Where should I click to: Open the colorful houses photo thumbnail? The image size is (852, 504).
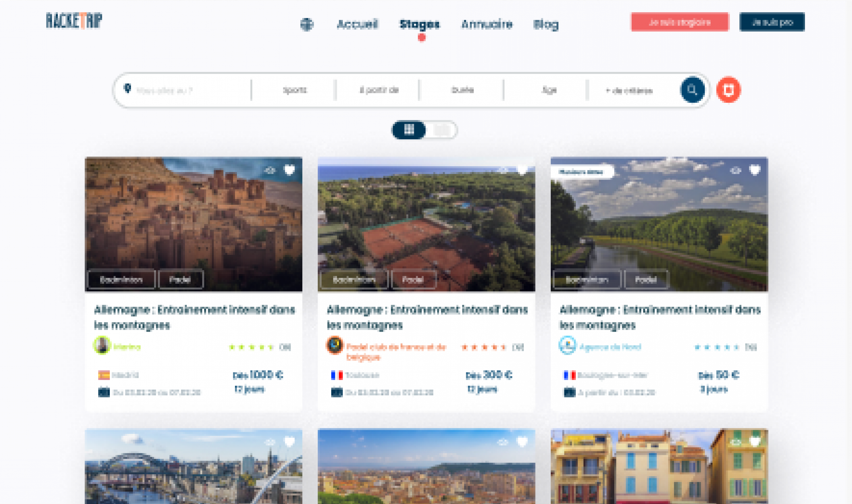pyautogui.click(x=659, y=466)
